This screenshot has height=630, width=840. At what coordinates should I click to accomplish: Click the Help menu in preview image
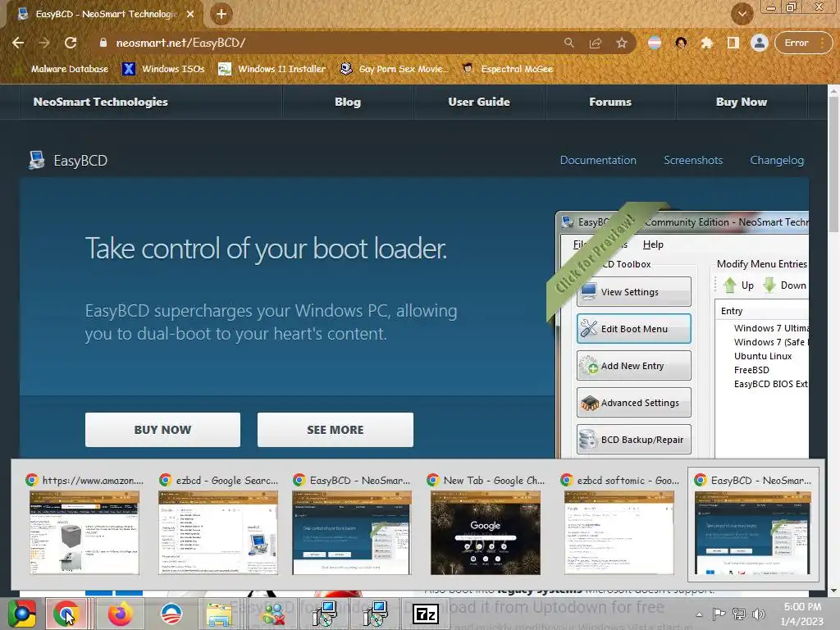point(653,244)
